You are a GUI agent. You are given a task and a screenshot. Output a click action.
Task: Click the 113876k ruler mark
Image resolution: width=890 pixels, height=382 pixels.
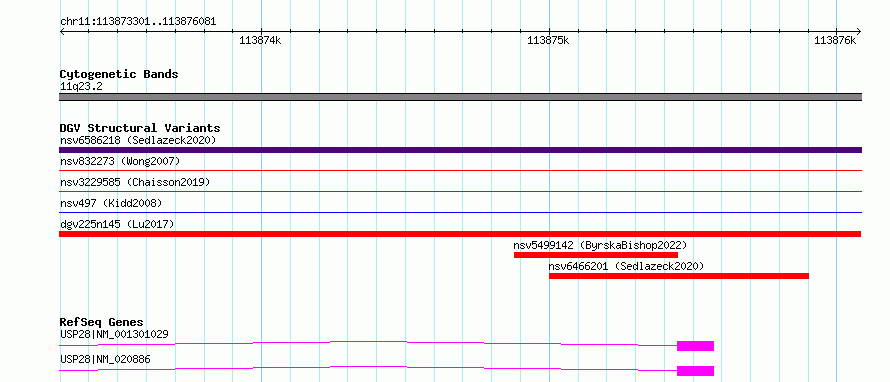pos(835,40)
